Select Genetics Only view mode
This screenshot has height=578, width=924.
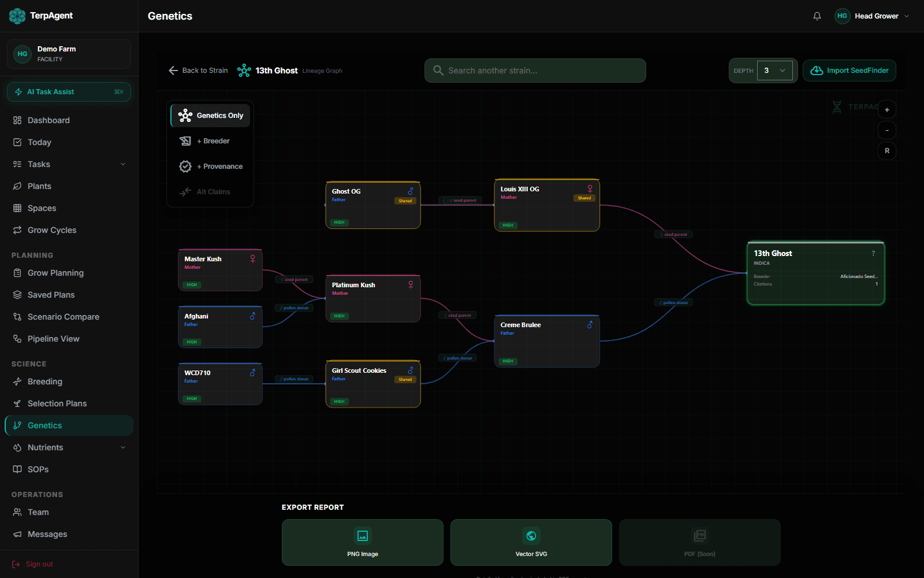tap(210, 115)
